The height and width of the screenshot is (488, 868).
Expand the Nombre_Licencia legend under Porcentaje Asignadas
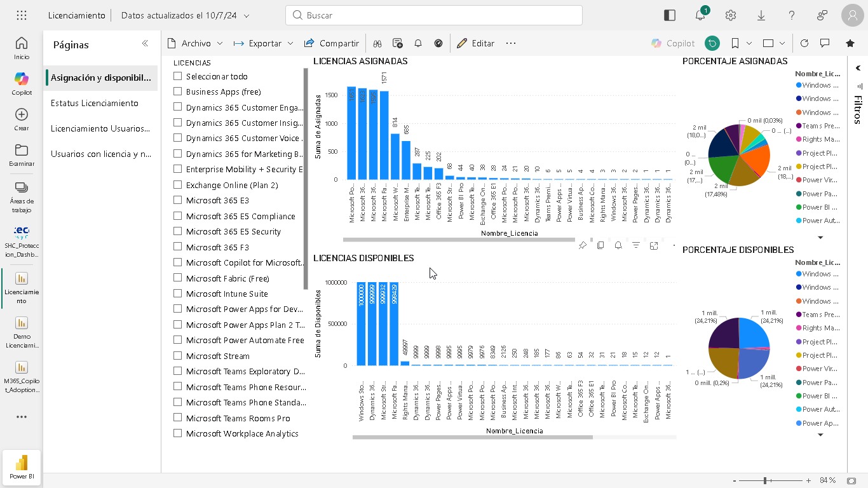[820, 237]
